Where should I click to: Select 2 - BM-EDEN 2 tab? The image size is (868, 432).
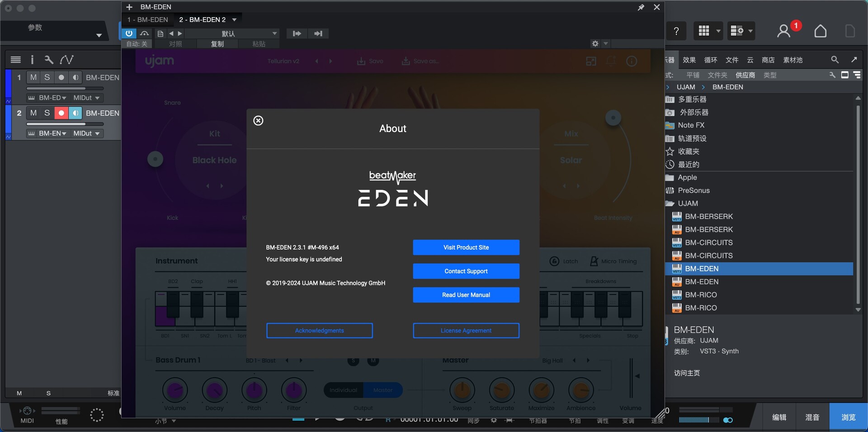202,19
